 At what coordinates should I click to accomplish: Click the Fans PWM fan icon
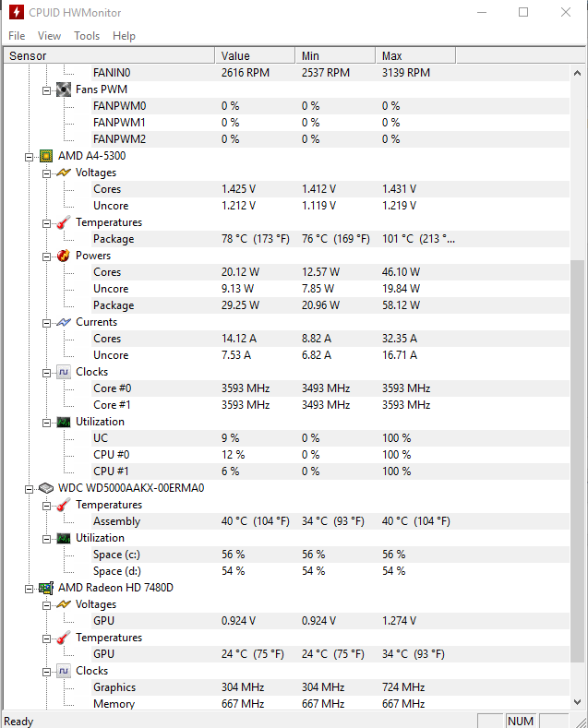click(x=64, y=90)
